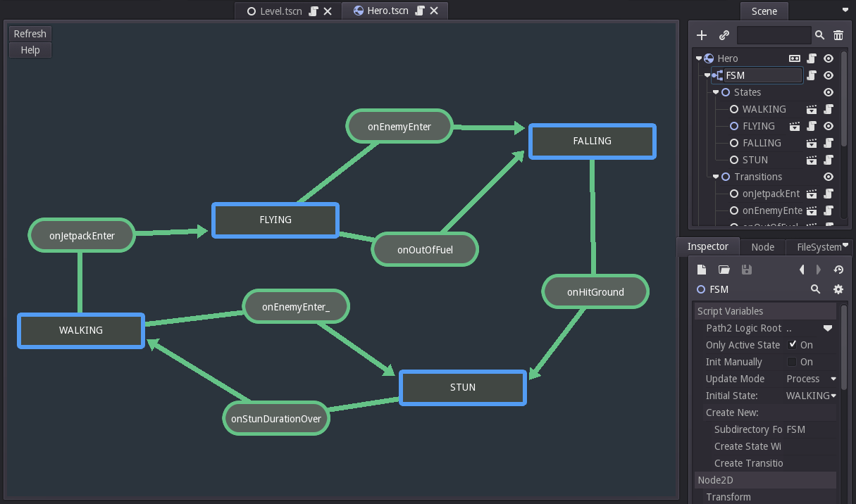Open the script attached to WALKING node

coord(829,109)
